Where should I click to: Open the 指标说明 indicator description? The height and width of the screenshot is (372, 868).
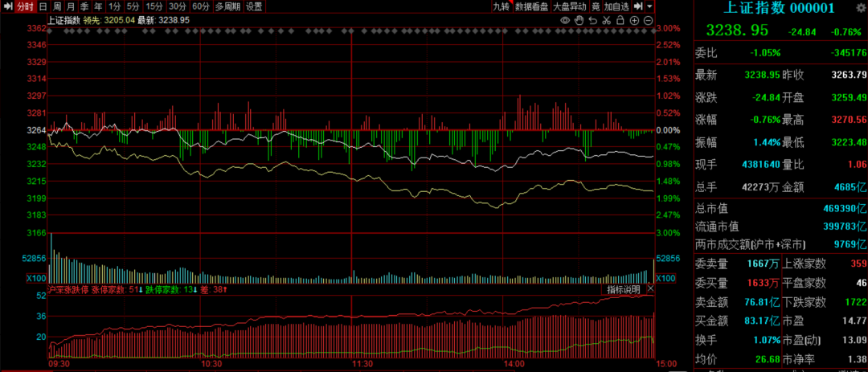[624, 289]
